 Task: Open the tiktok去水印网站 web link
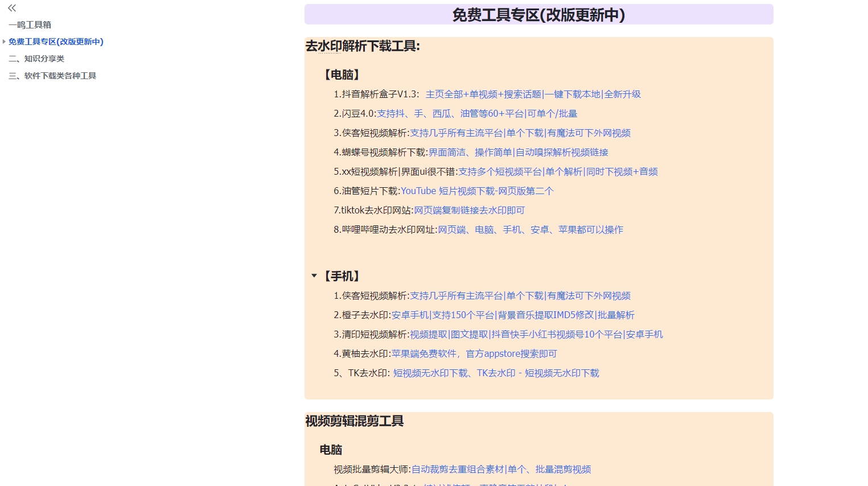pyautogui.click(x=469, y=211)
